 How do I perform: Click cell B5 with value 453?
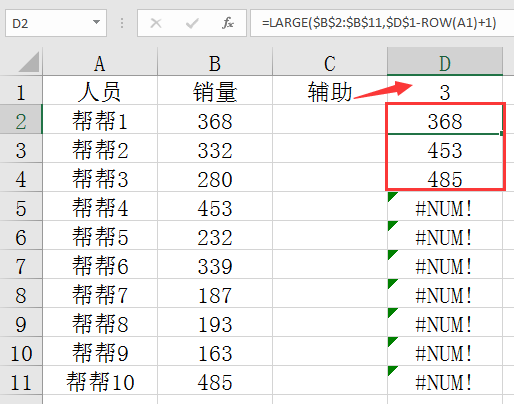coord(215,206)
